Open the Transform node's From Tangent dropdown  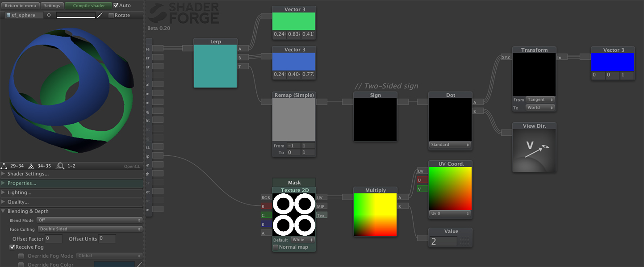tap(540, 100)
